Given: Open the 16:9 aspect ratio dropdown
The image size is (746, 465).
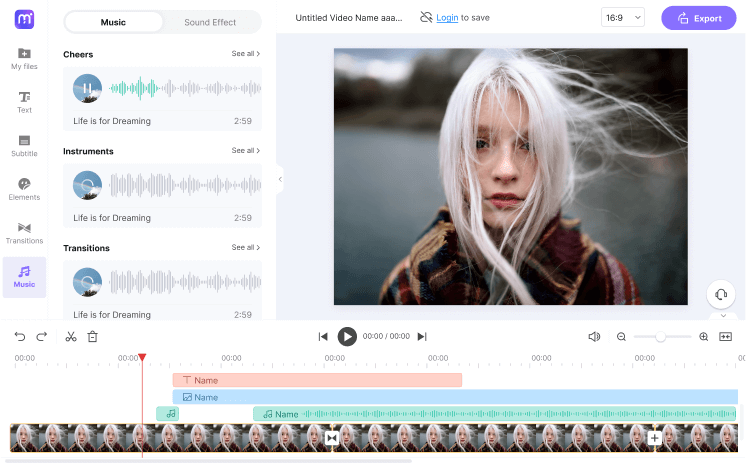Looking at the screenshot, I should (x=622, y=18).
